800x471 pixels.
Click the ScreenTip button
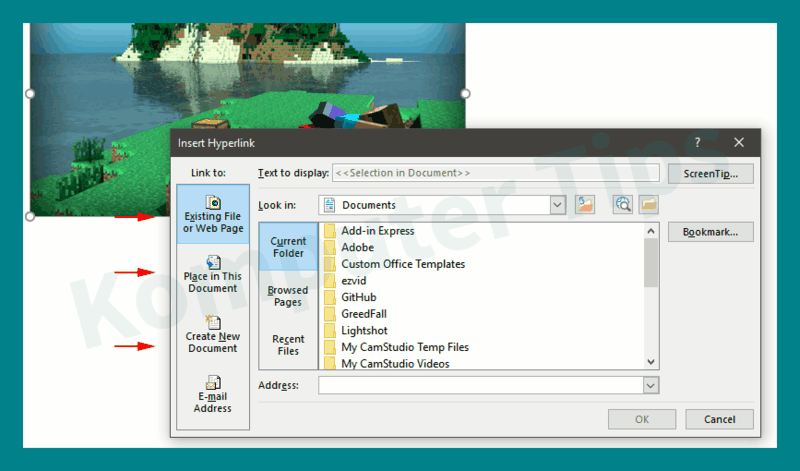[x=710, y=174]
